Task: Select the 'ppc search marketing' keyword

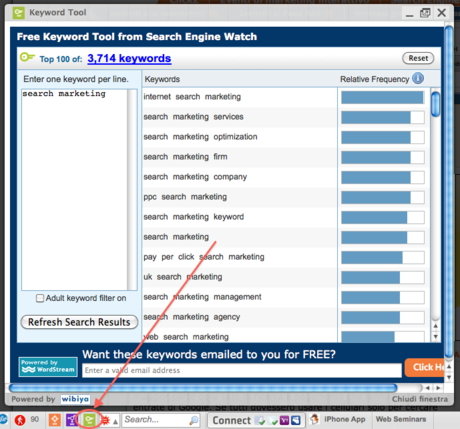Action: click(x=185, y=197)
